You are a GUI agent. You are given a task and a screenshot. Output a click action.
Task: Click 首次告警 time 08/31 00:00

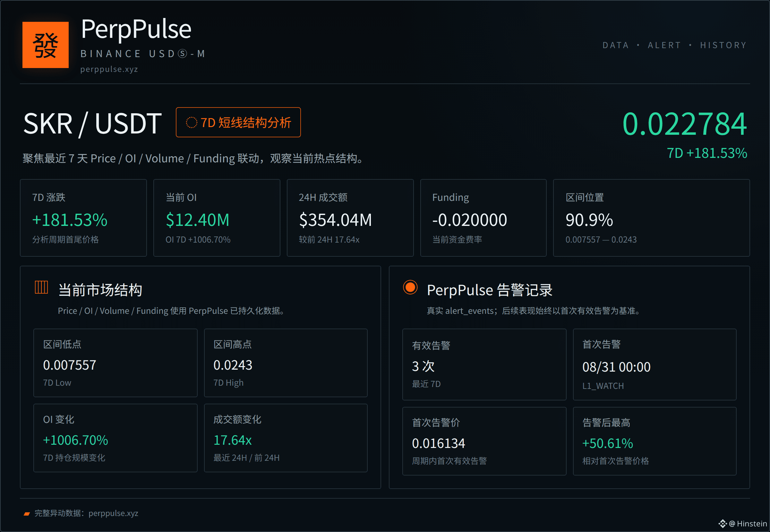616,367
